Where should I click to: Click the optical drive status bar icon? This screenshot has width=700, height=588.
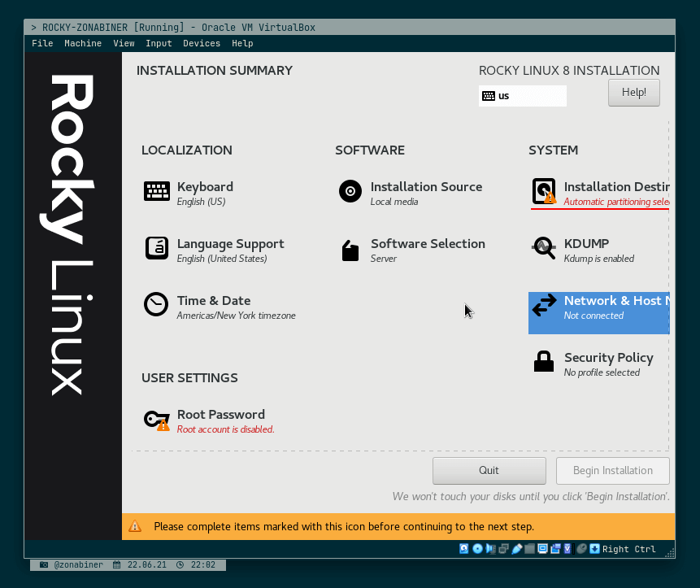pos(476,549)
